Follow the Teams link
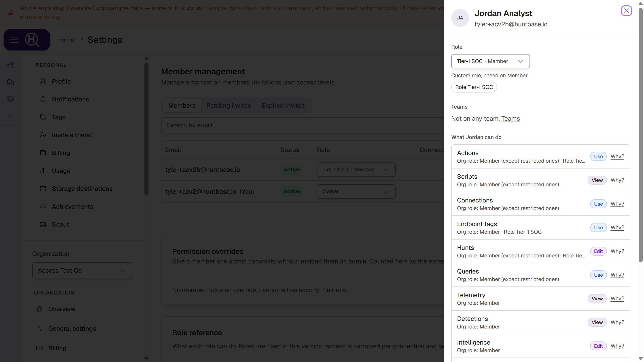The height and width of the screenshot is (362, 644). point(511,118)
